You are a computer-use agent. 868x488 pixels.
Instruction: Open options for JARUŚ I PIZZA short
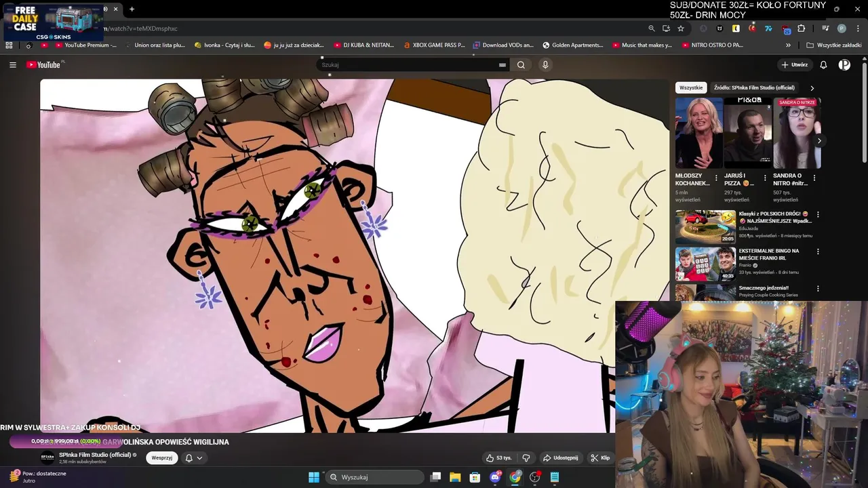click(x=765, y=178)
